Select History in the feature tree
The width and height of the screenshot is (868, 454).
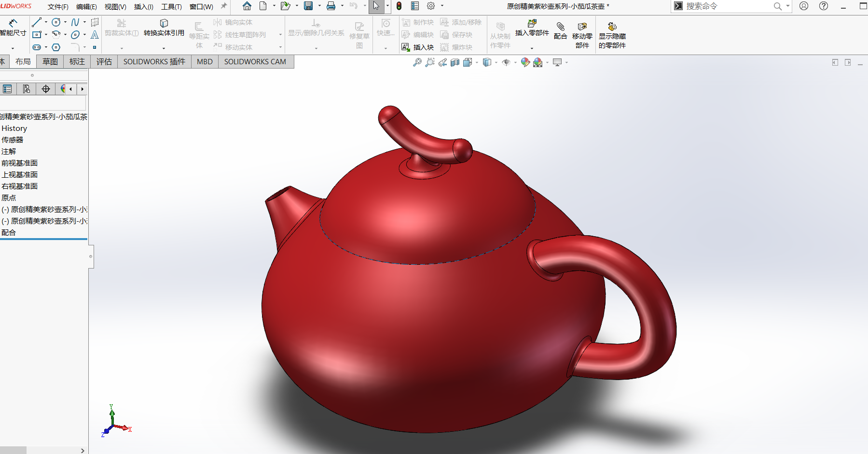pyautogui.click(x=14, y=128)
